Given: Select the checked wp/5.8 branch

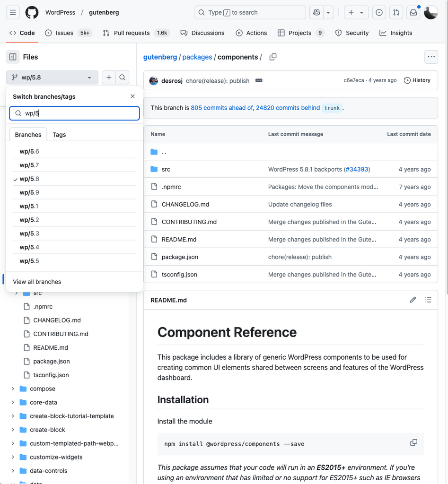Looking at the screenshot, I should click(29, 179).
